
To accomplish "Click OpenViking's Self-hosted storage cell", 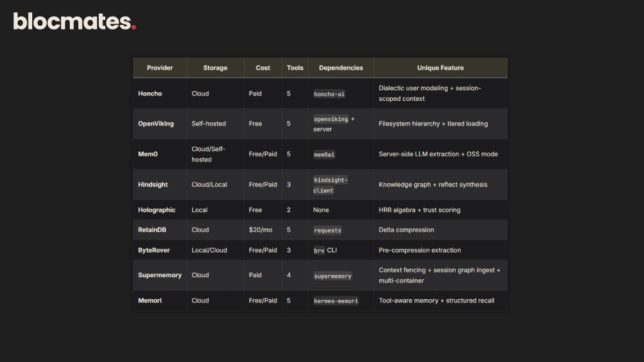I will pos(209,124).
